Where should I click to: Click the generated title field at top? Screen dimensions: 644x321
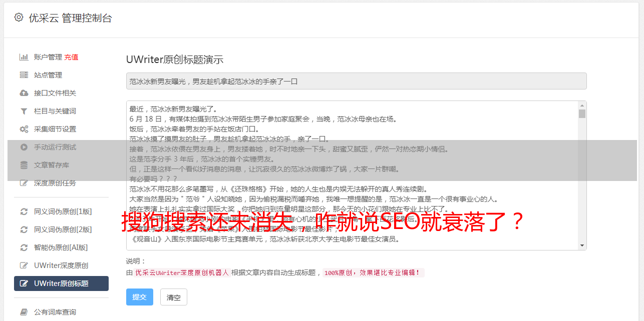pyautogui.click(x=356, y=81)
